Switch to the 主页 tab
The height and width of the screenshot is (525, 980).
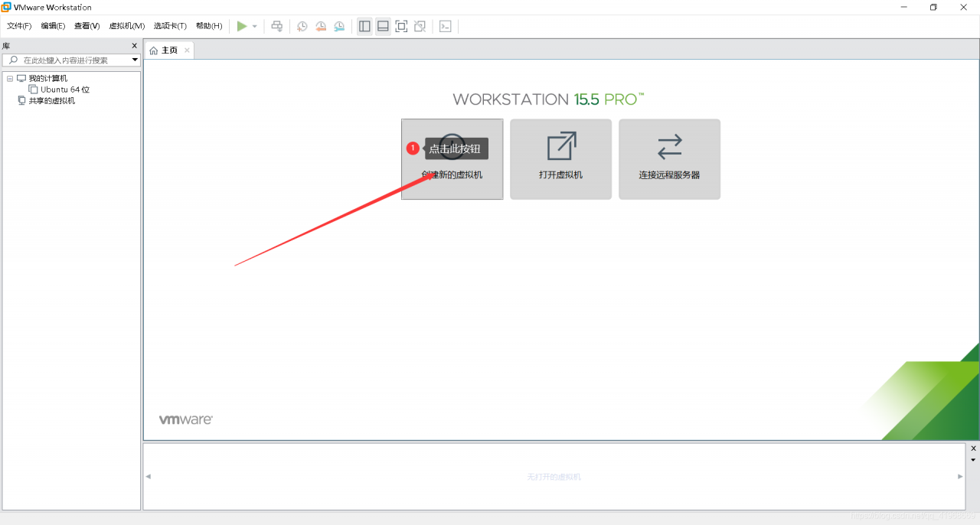click(169, 50)
